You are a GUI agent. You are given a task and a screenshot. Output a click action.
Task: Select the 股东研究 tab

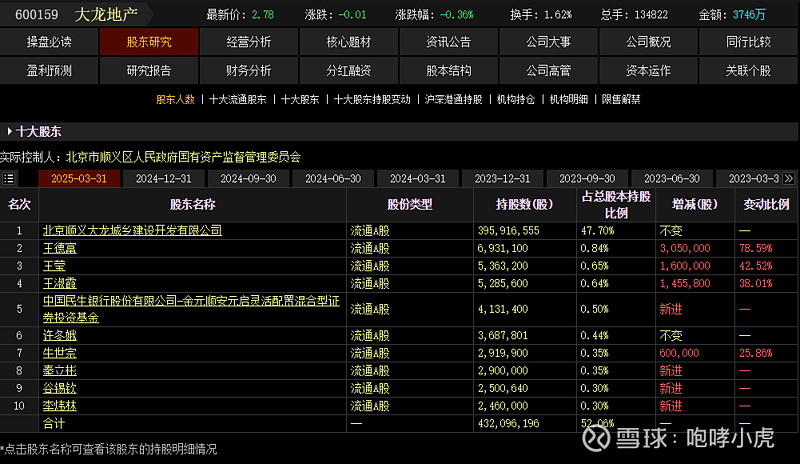[x=149, y=42]
